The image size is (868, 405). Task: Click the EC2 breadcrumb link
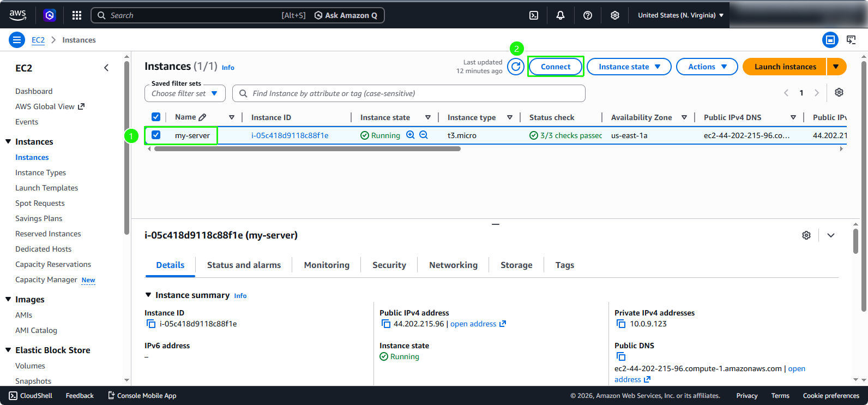click(x=38, y=40)
